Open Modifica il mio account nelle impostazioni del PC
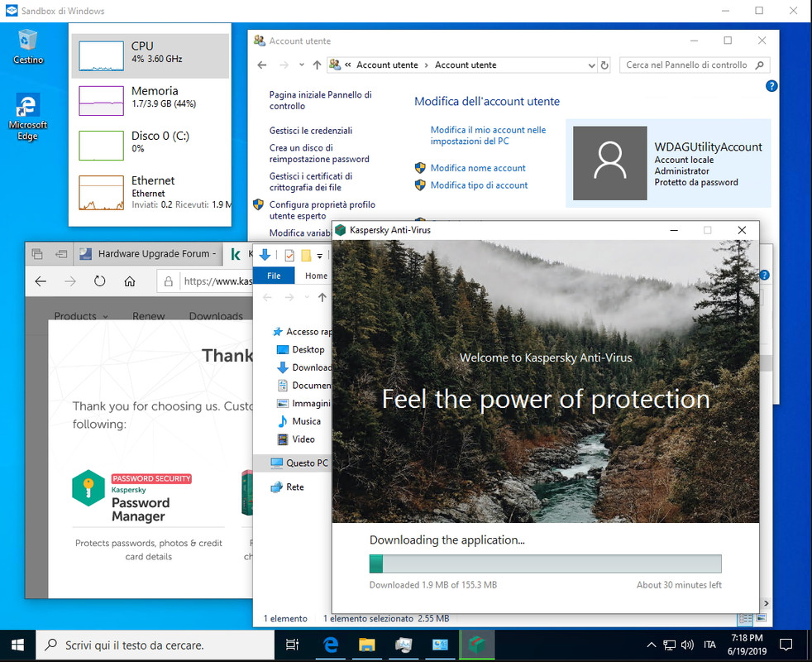The width and height of the screenshot is (812, 662). pos(488,136)
